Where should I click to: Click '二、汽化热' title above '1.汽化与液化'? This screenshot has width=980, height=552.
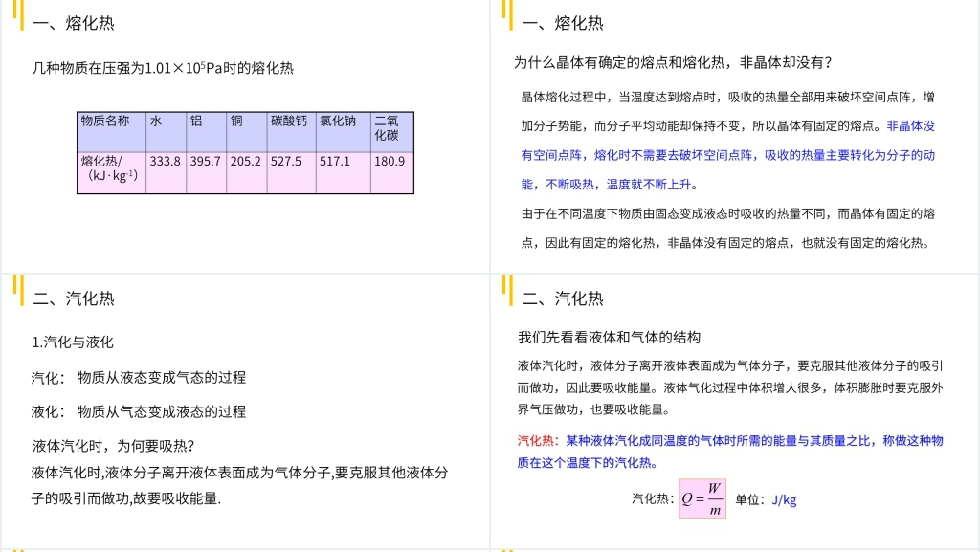(74, 298)
